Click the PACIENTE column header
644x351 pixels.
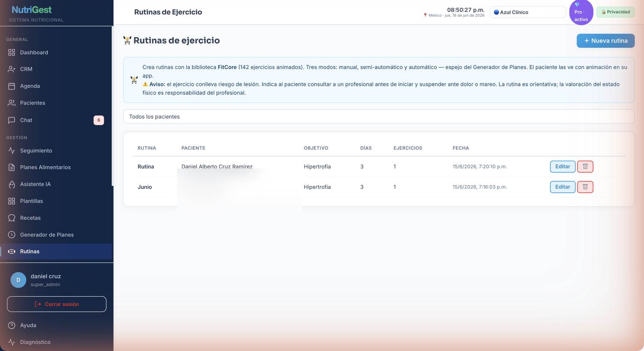point(193,148)
